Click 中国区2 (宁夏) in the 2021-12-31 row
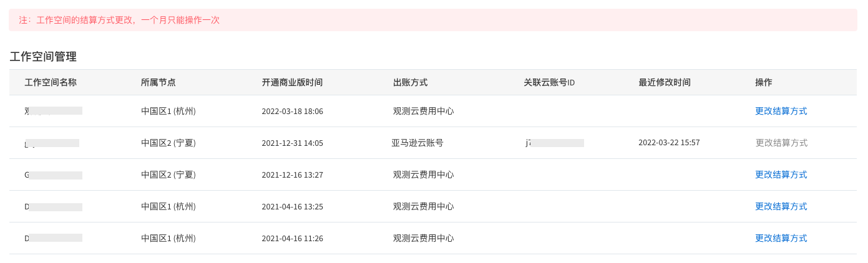Image resolution: width=868 pixels, height=263 pixels. tap(168, 143)
